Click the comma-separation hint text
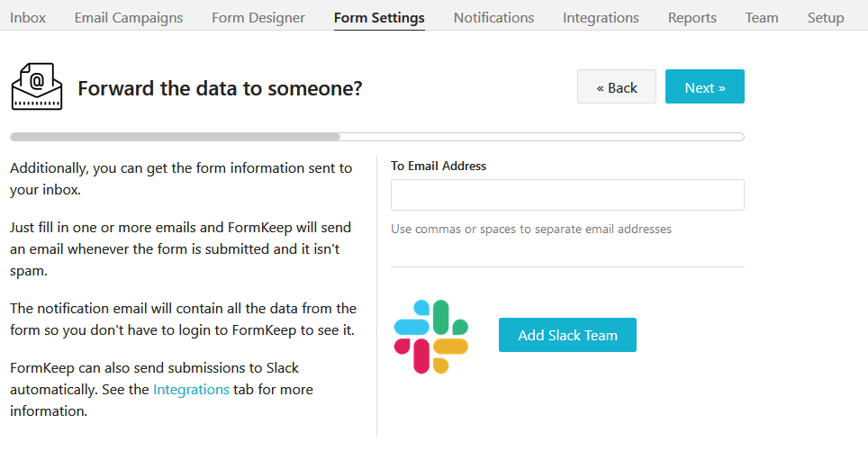Screen dimensions: 868x451 [531, 230]
